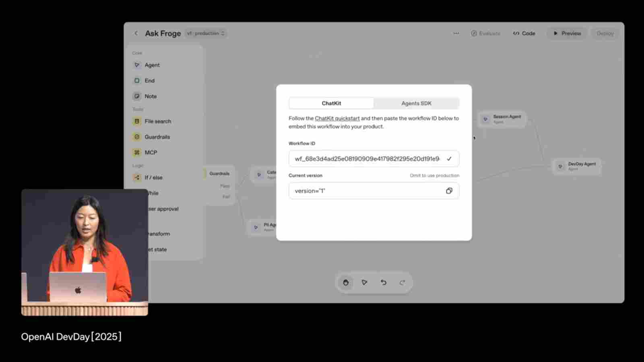Add a Note from the sidebar

pos(150,96)
